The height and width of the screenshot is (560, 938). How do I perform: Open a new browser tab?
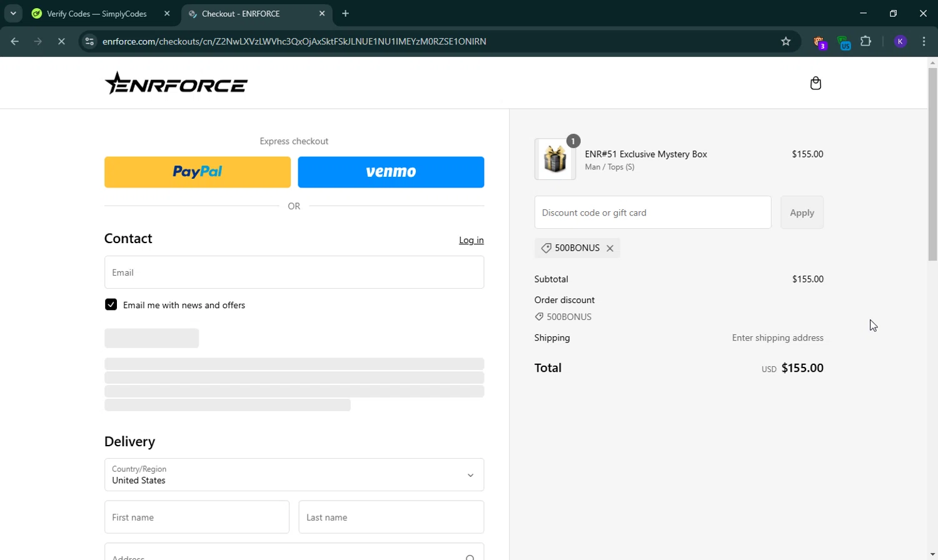[x=346, y=13]
